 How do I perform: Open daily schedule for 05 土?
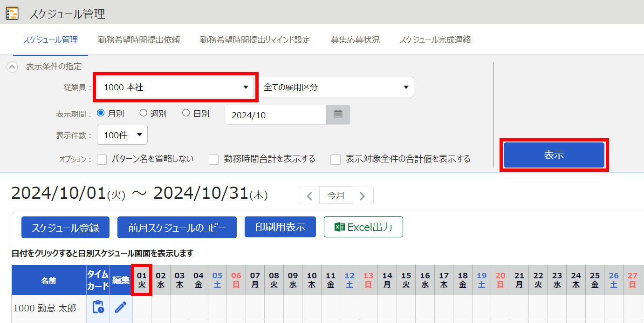pos(218,280)
